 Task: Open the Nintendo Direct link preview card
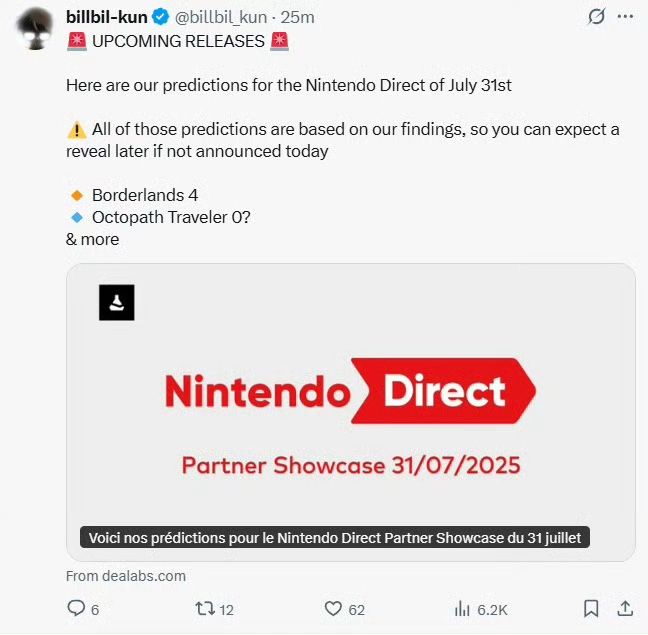tap(351, 412)
